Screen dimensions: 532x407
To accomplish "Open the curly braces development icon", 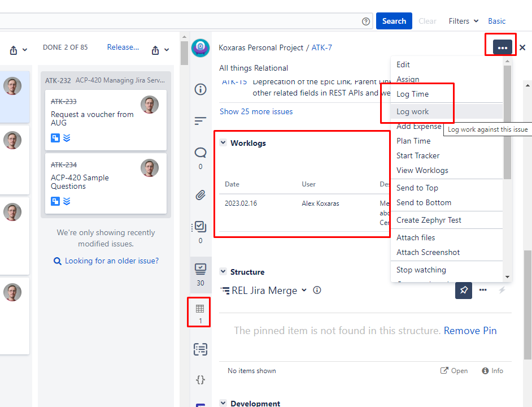I will pos(200,379).
